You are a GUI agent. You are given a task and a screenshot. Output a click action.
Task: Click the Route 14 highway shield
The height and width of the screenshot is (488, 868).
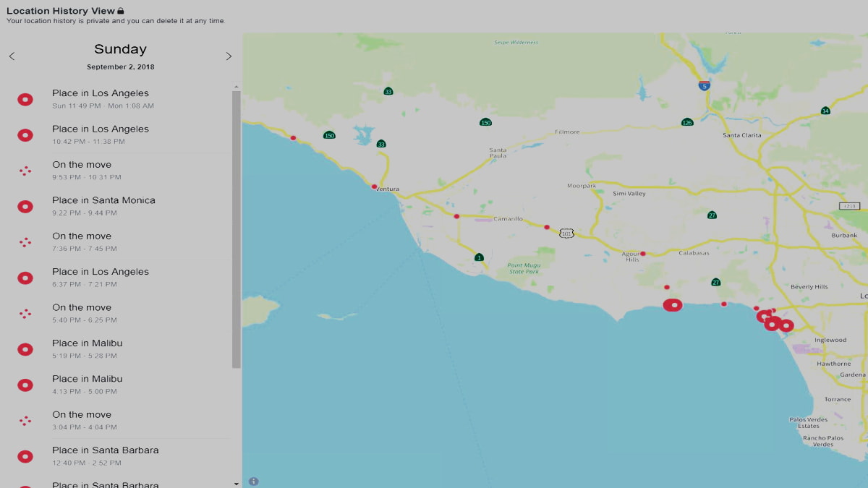[x=825, y=111]
